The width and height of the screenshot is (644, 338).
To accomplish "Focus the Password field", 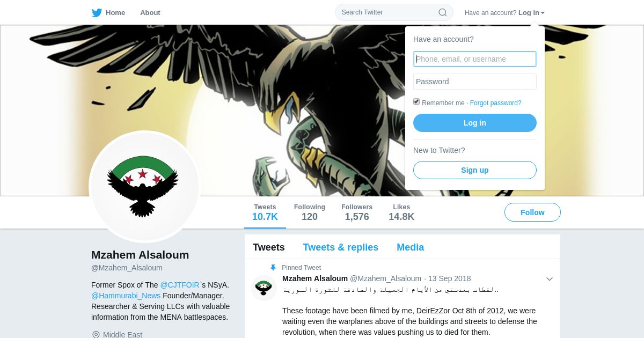I will tap(475, 82).
